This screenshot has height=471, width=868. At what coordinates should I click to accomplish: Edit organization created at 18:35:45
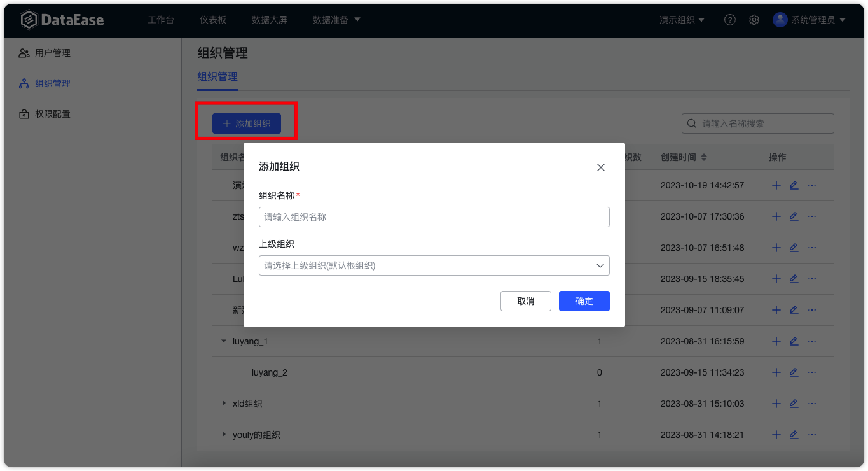point(794,279)
